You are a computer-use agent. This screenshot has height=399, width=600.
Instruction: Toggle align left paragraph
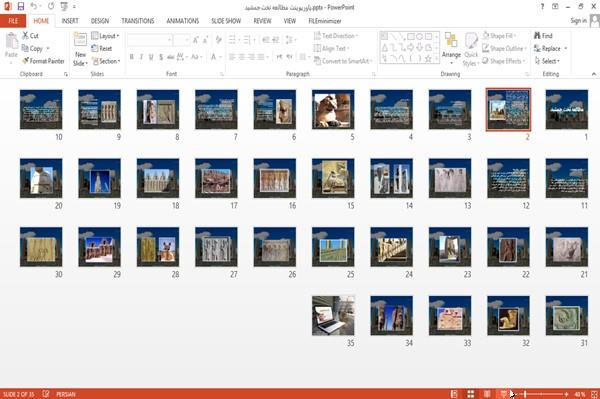(x=232, y=57)
